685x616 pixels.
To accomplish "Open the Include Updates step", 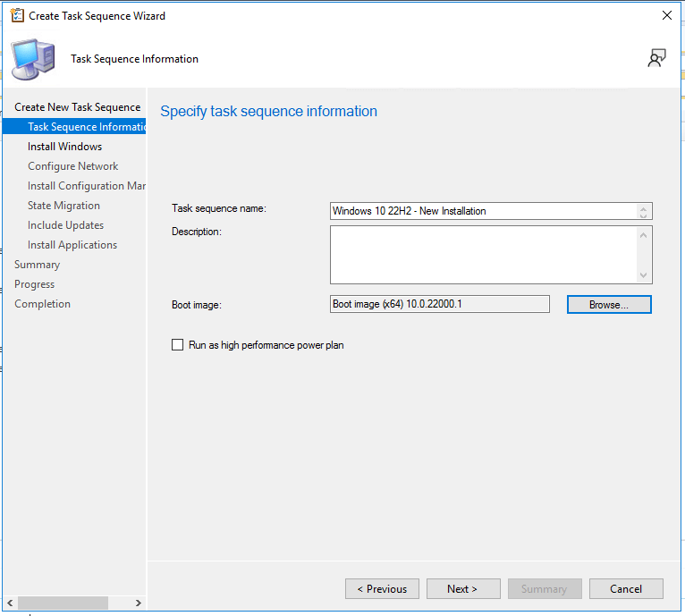I will click(65, 225).
